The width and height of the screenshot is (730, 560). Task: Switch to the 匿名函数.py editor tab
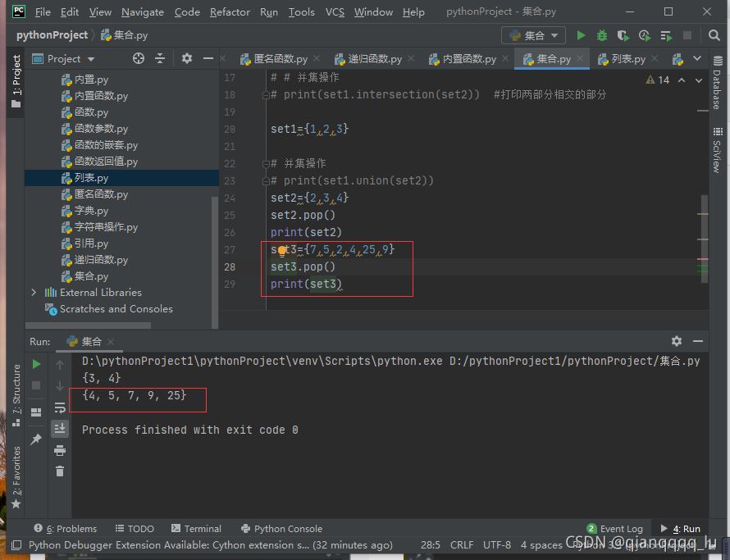(273, 59)
